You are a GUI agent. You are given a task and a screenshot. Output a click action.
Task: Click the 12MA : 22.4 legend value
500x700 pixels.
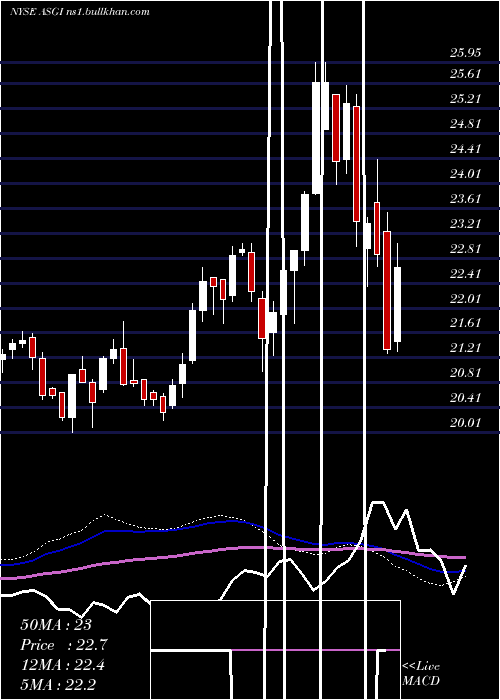[62, 665]
